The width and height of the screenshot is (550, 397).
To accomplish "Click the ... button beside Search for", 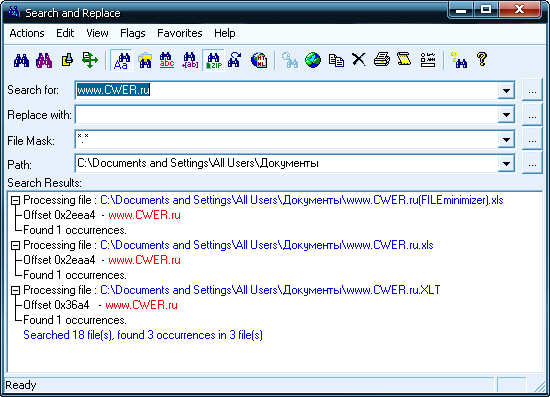I will coord(532,90).
